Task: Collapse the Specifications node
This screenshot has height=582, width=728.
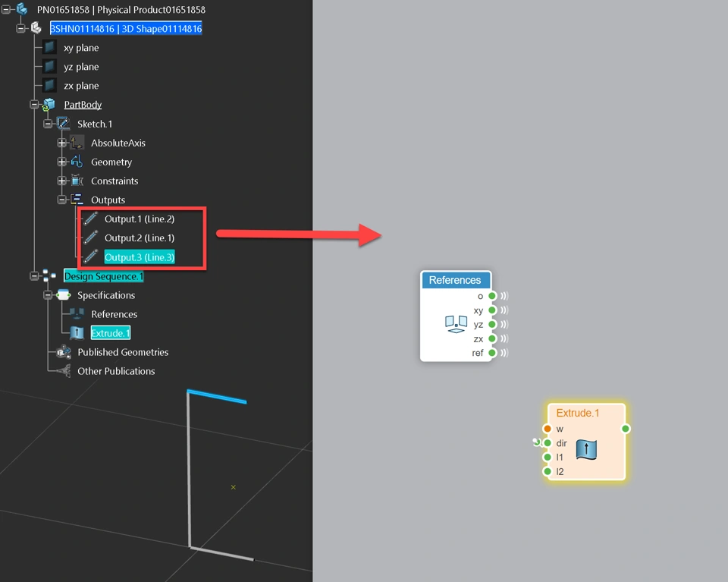Action: 48,295
